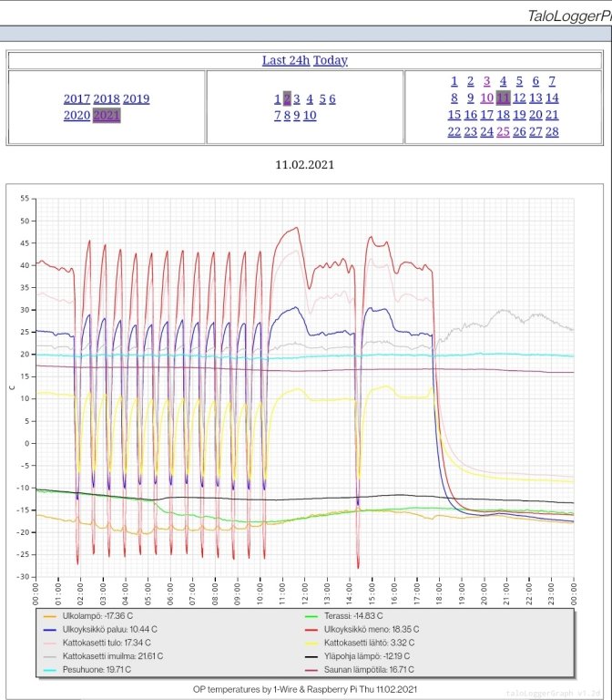Click the red Ulkoyksikkö meno legend line
This screenshot has width=612, height=700.
click(310, 630)
